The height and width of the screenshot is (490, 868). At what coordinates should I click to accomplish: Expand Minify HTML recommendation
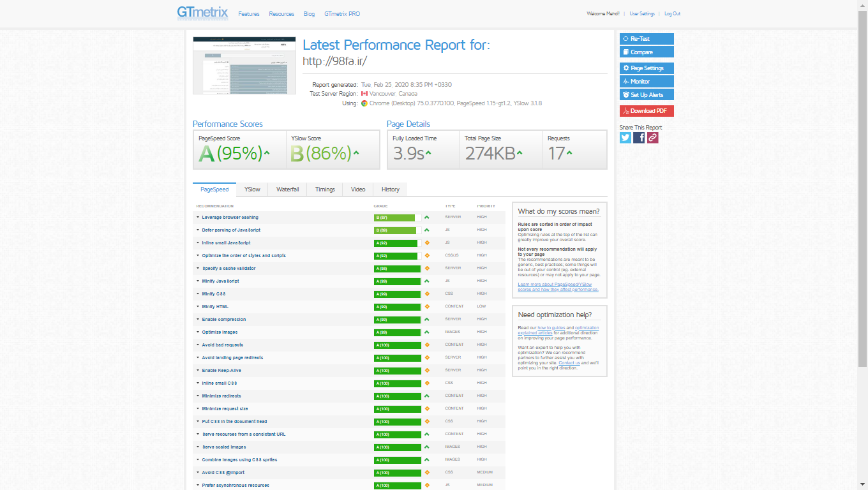(x=215, y=307)
